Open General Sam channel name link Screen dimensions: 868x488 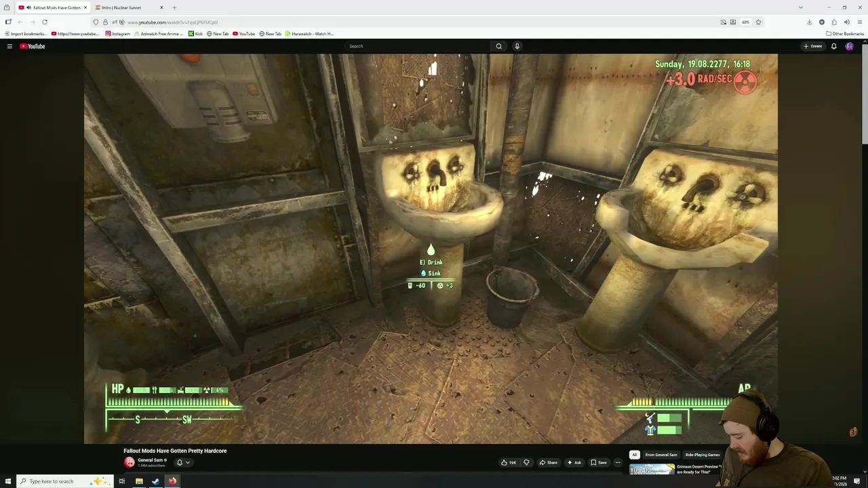[150, 460]
